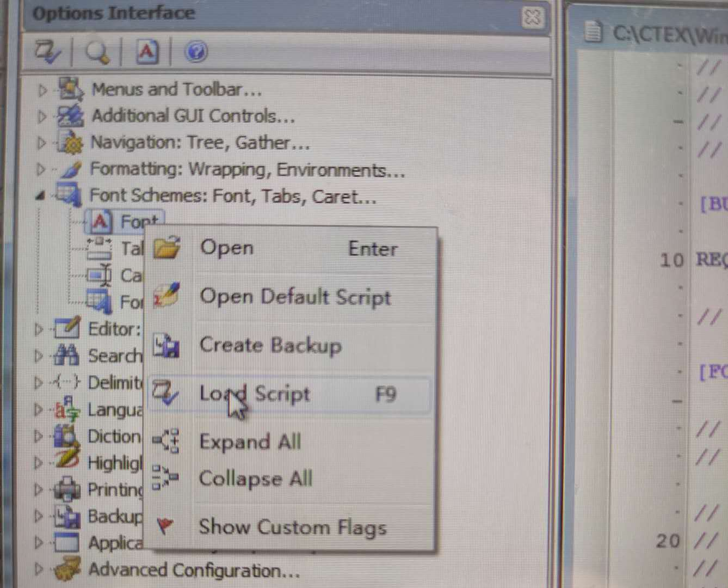This screenshot has width=728, height=588.
Task: Click the Language item icon
Action: pyautogui.click(x=67, y=409)
